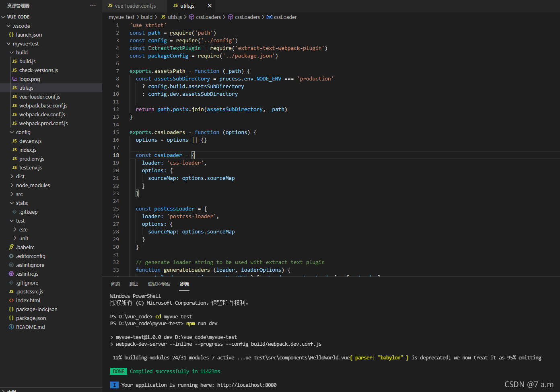Open .postcssrc.js JS icon
The height and width of the screenshot is (392, 560).
coord(11,291)
